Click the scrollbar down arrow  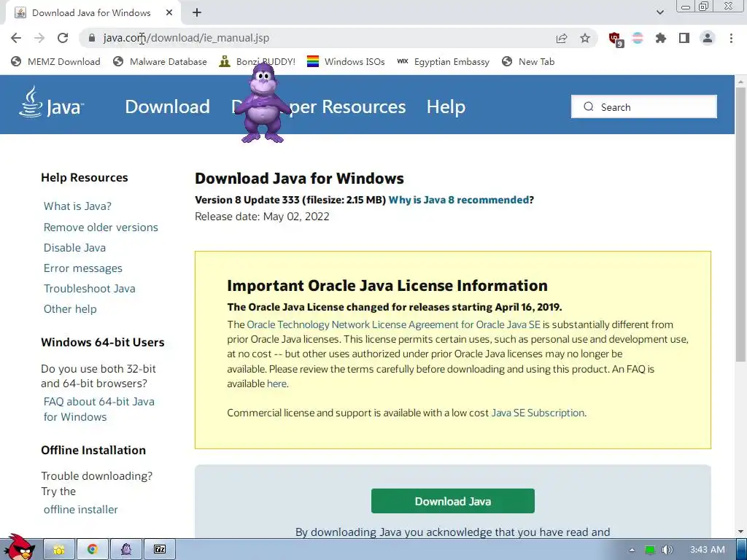740,532
